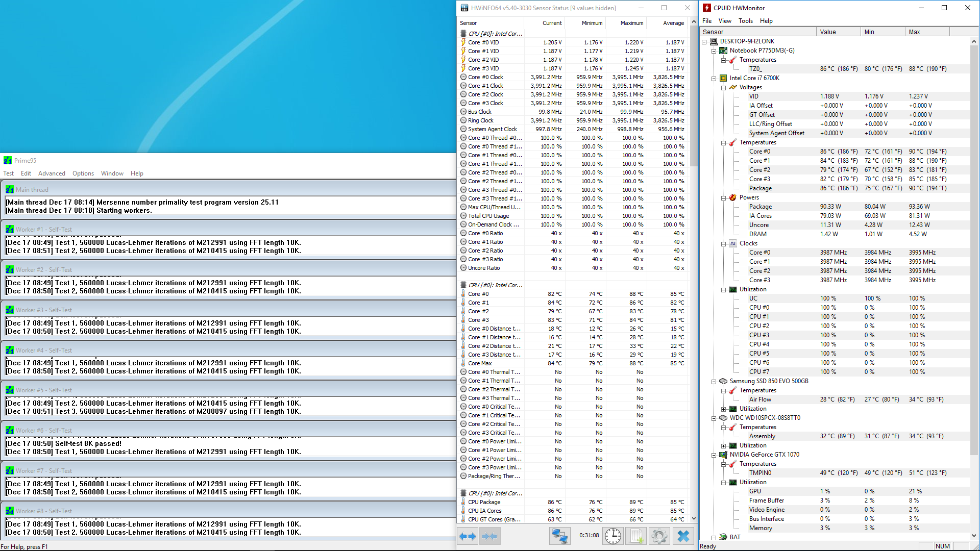
Task: Expand Utilization under Samsung SSD 850 EVO
Action: [x=724, y=409]
